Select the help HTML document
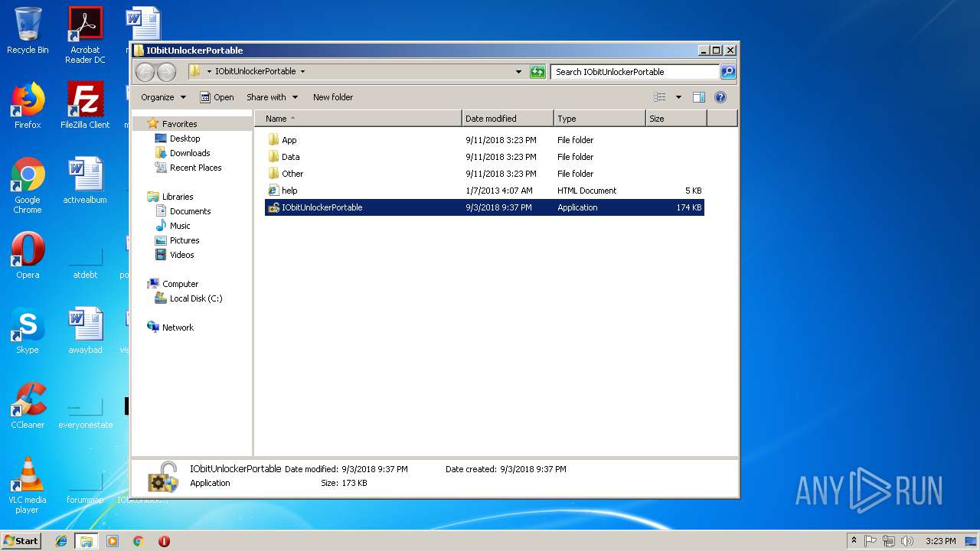This screenshot has height=551, width=980. pos(484,191)
